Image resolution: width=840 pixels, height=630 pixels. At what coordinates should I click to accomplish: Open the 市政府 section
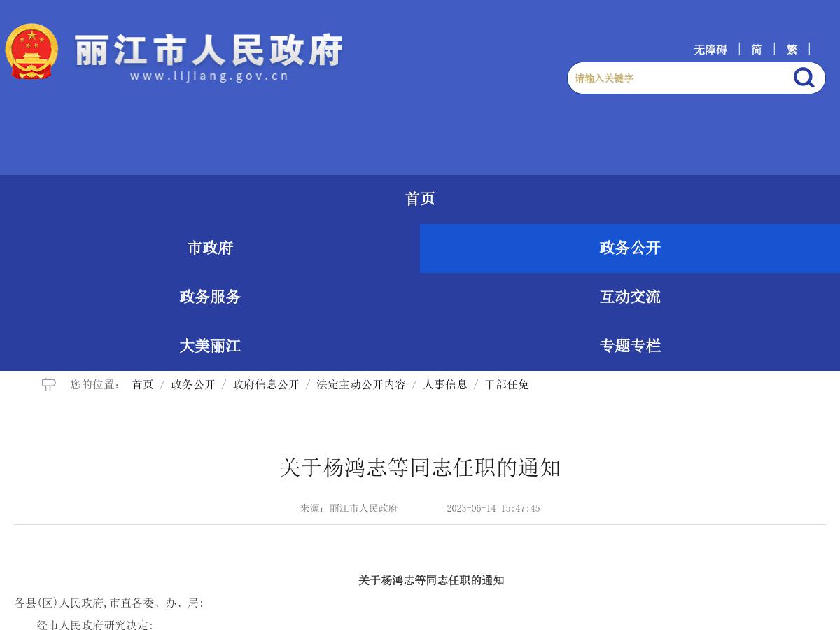[x=209, y=248]
